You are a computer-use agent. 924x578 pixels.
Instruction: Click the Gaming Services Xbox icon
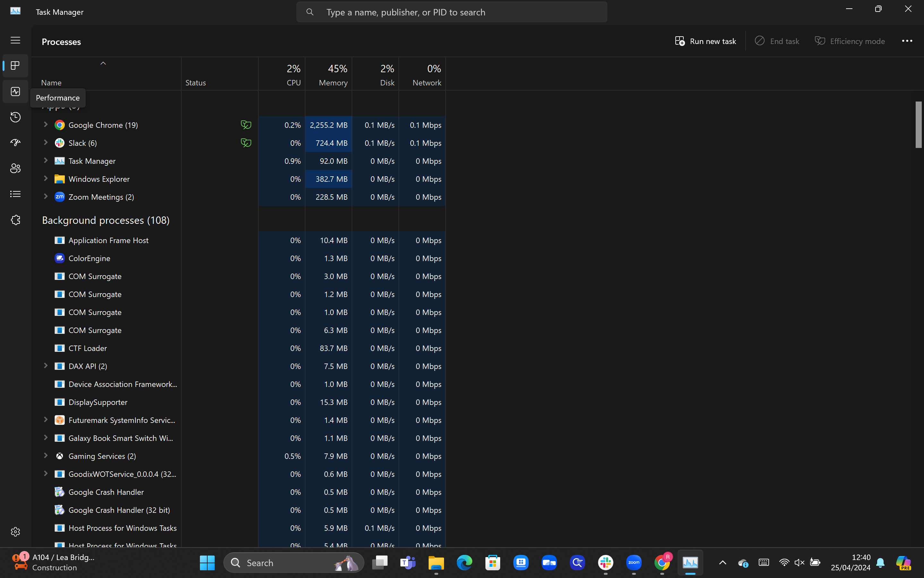click(x=60, y=456)
